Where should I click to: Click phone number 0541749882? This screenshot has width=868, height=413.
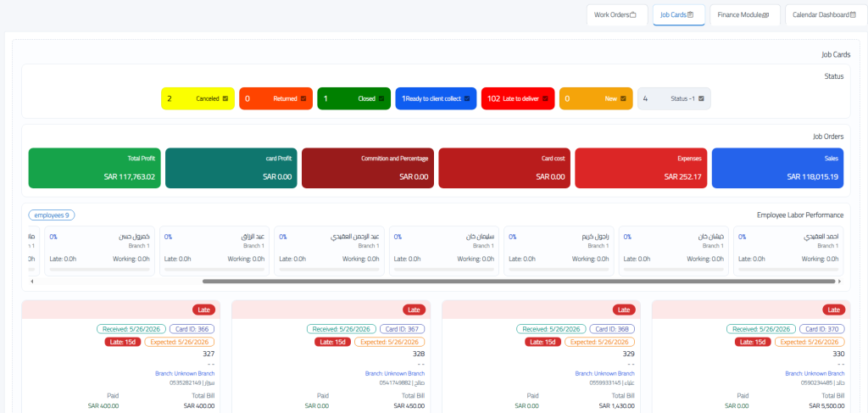(395, 382)
